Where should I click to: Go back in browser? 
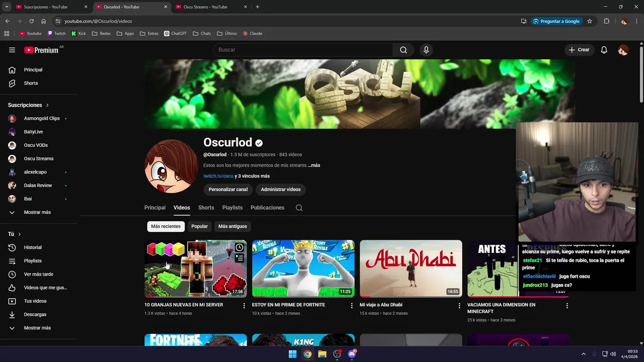point(7,21)
